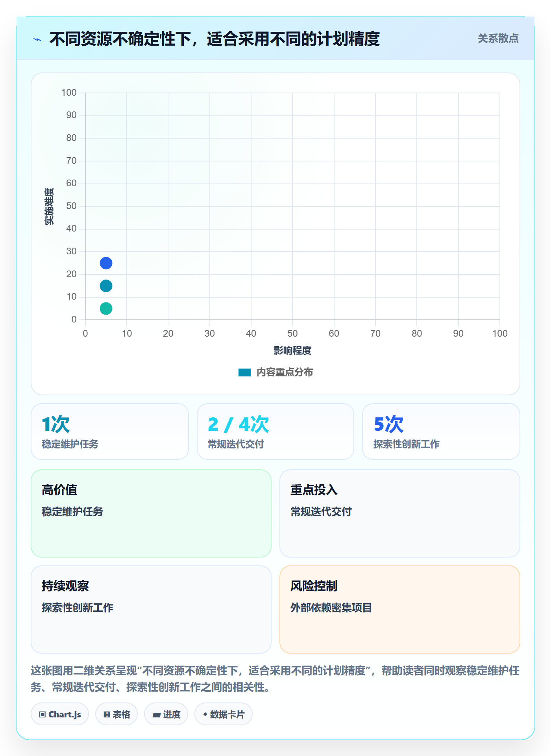Select the 表格 tag
Viewport: 551px width, 756px height.
pyautogui.click(x=116, y=714)
